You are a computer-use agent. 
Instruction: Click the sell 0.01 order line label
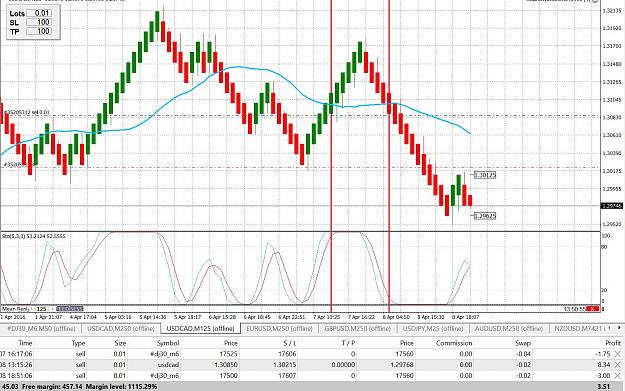pyautogui.click(x=27, y=113)
